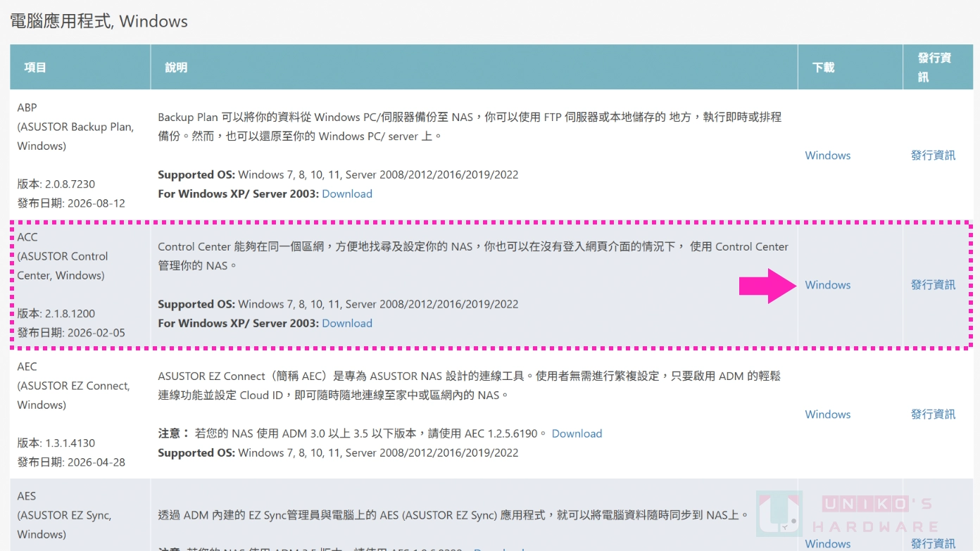Select the AES (ASUSTOR EZ Sync, Windows) name

pos(64,515)
